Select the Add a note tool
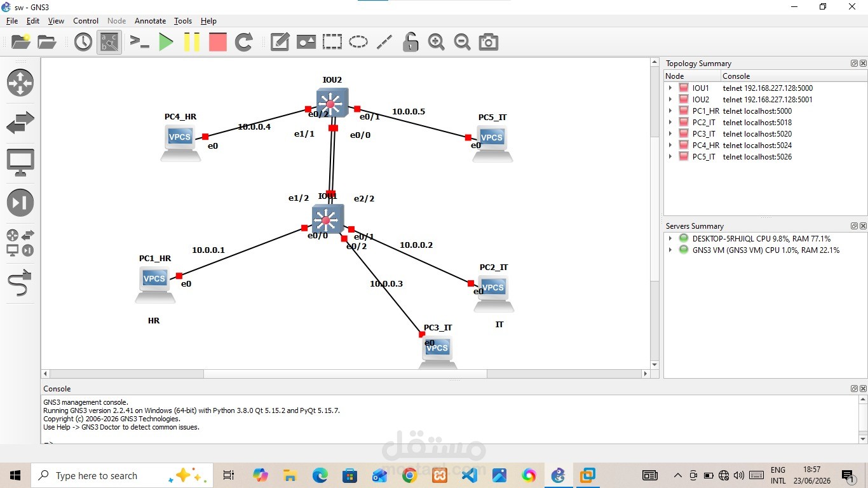 (280, 43)
